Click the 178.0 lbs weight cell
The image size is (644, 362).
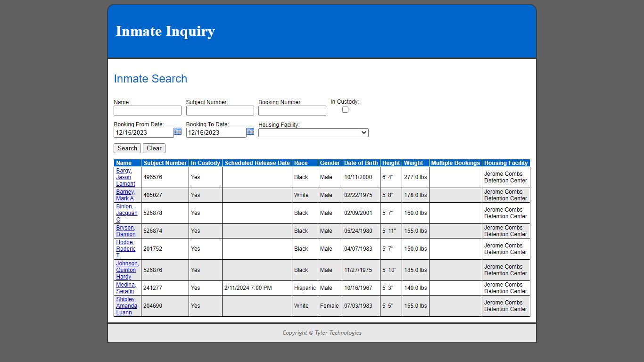pos(415,195)
